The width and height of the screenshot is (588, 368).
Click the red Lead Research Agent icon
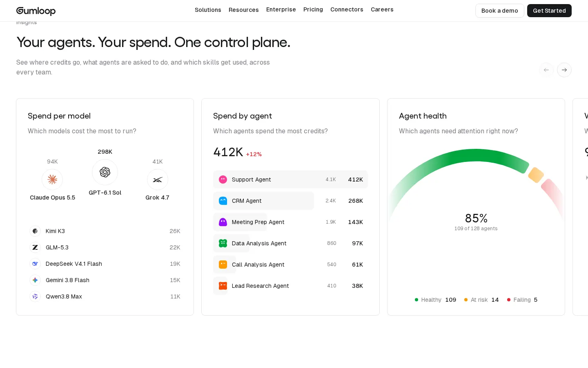[x=223, y=286]
